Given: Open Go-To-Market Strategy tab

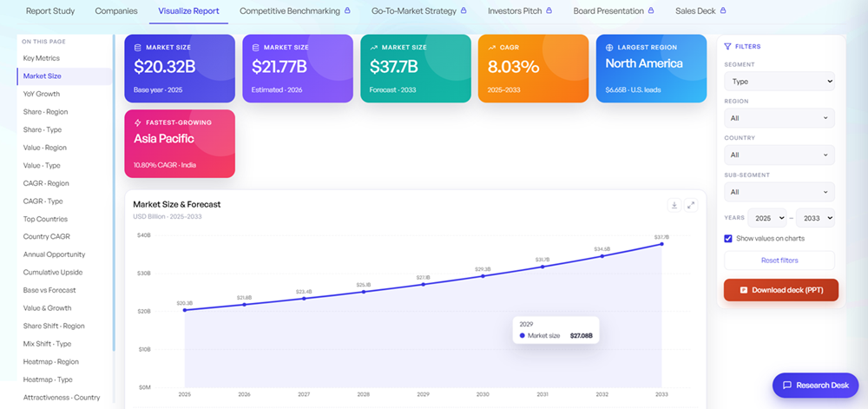Looking at the screenshot, I should [x=419, y=11].
